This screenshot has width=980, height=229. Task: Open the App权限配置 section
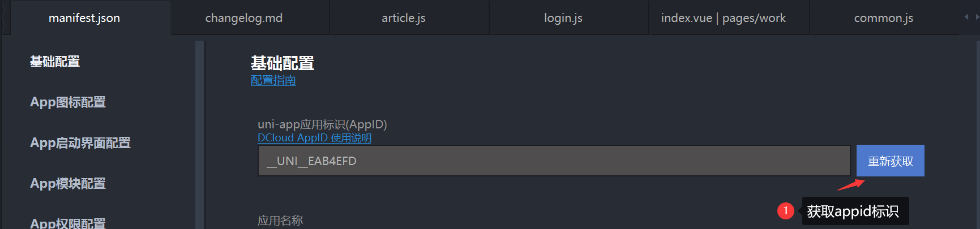[x=68, y=223]
